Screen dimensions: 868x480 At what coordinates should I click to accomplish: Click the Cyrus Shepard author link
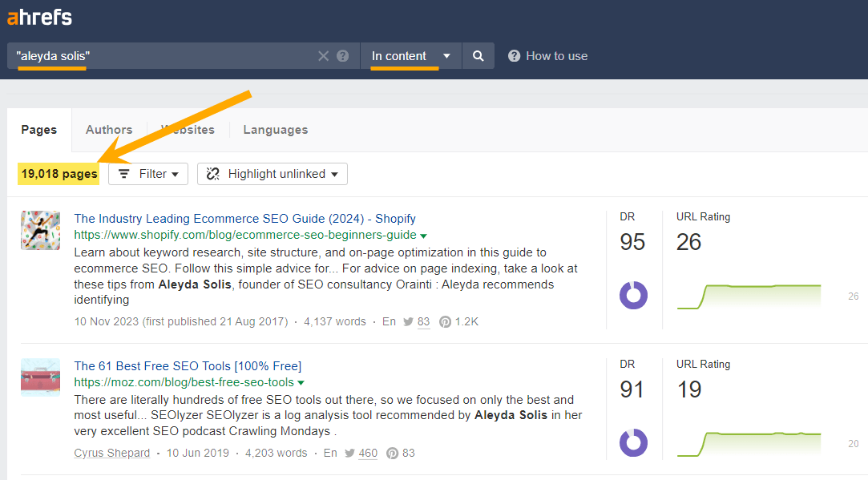coord(111,453)
